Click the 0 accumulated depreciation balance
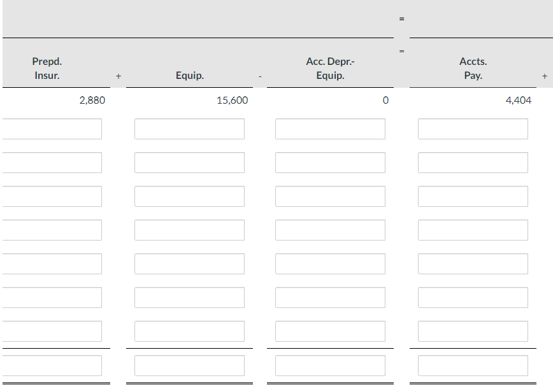This screenshot has height=392, width=553. pos(385,101)
